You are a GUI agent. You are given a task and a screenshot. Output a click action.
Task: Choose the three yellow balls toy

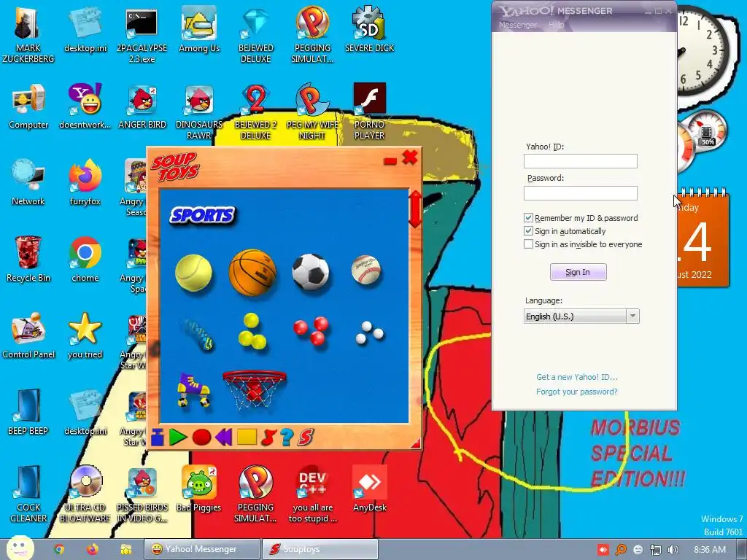(x=252, y=332)
